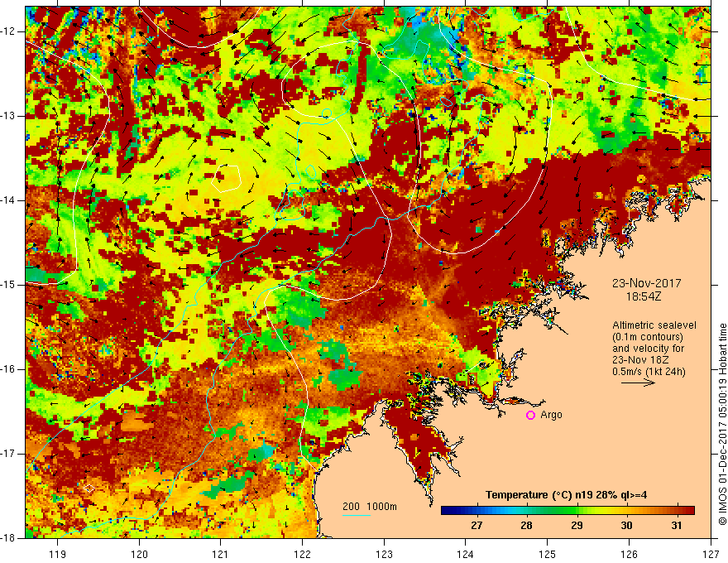Image resolution: width=728 pixels, height=563 pixels.
Task: Click longitude axis label 120
Action: click(x=139, y=554)
